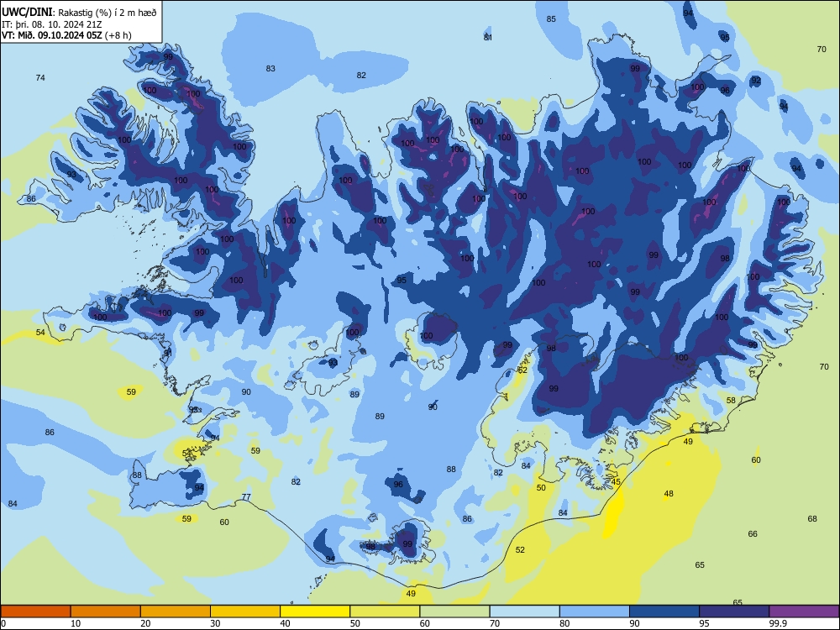This screenshot has width=840, height=630.
Task: Click the purple above-99.9 legend swatch
Action: point(804,612)
